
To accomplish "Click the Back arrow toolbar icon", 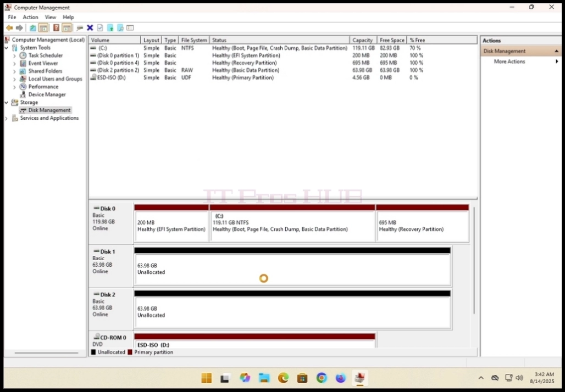I will (10, 27).
